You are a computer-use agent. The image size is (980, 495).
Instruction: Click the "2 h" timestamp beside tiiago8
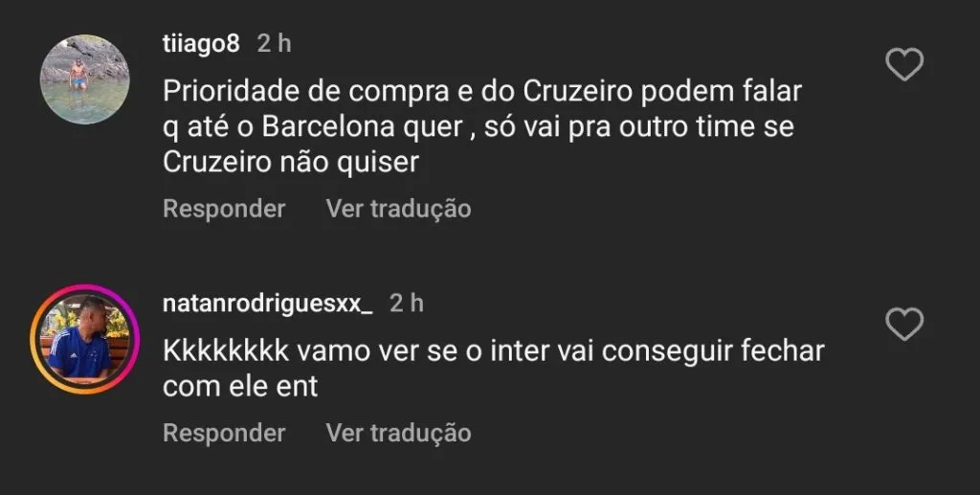pos(275,43)
